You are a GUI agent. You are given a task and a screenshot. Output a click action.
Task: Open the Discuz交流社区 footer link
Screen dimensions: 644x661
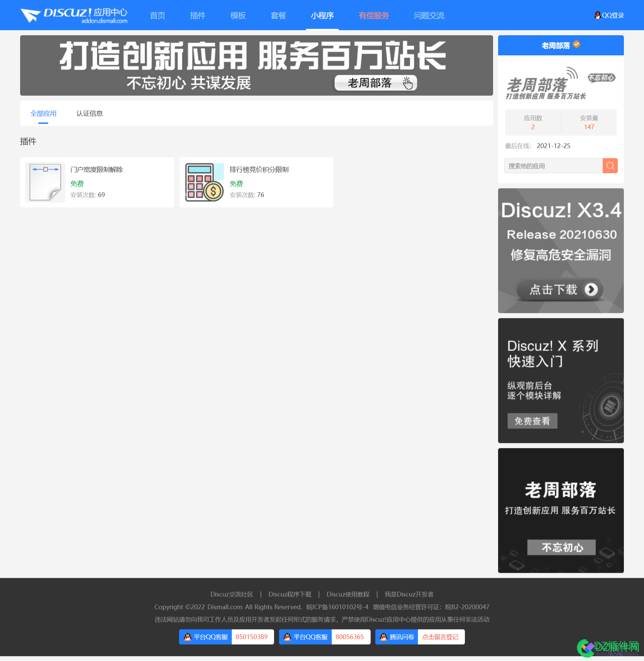tap(232, 594)
